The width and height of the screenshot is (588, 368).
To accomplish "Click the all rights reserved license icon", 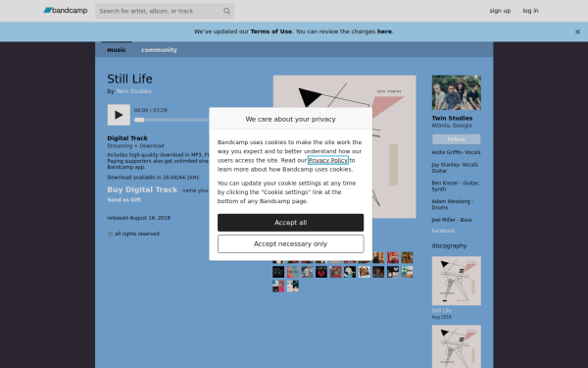I will [110, 234].
